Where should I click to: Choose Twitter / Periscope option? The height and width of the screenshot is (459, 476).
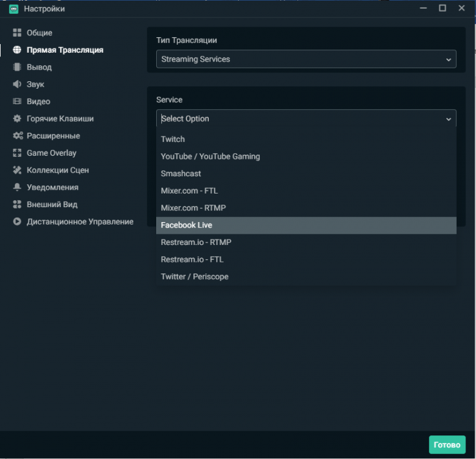pyautogui.click(x=195, y=277)
